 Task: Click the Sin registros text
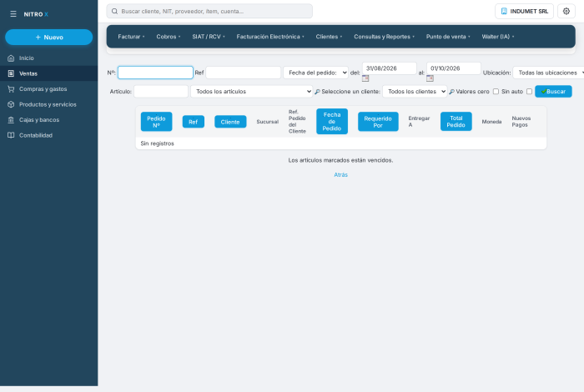pyautogui.click(x=157, y=143)
